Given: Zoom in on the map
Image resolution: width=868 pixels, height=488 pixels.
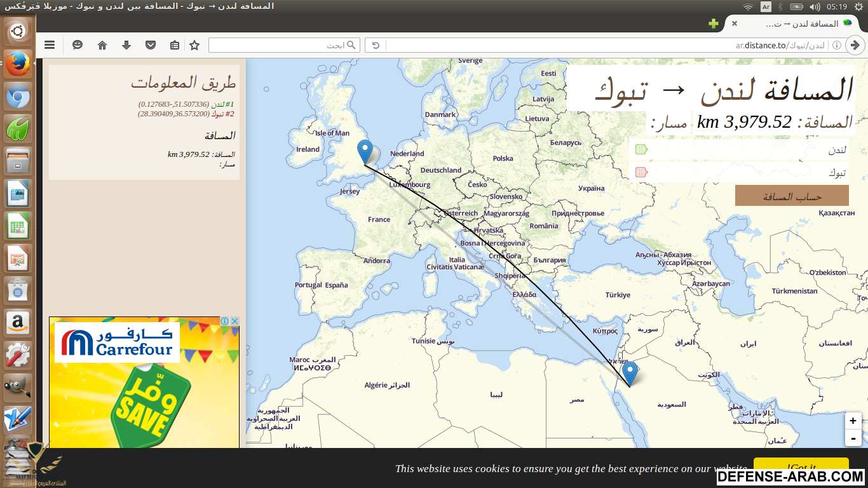Looking at the screenshot, I should click(853, 421).
